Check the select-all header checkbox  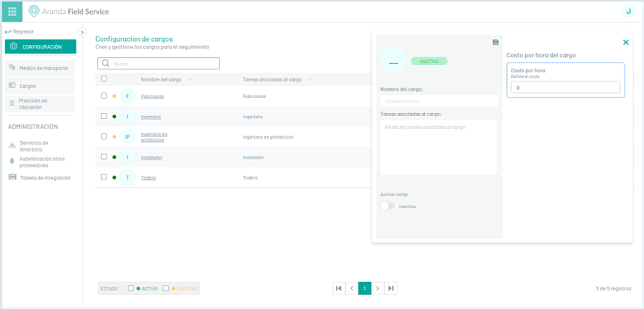pyautogui.click(x=104, y=79)
